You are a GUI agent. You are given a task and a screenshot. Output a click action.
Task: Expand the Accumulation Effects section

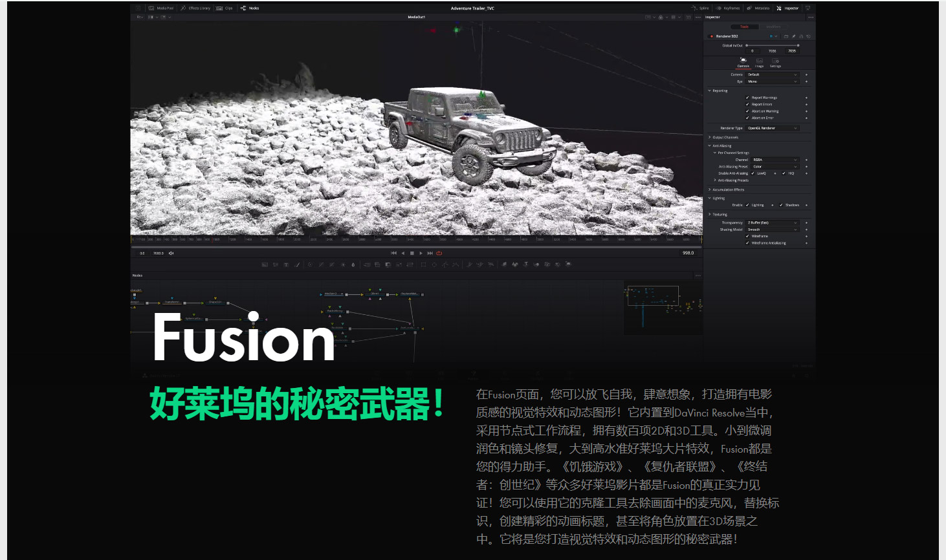[x=710, y=189]
